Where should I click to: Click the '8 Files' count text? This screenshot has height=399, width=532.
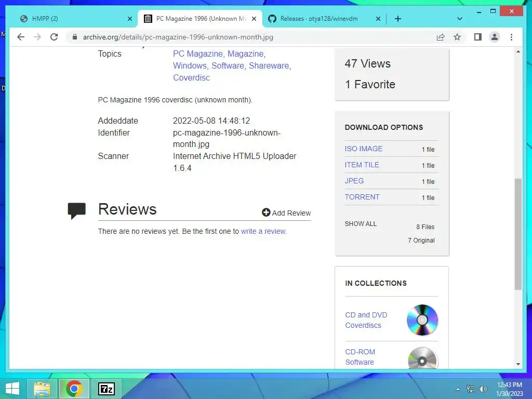pos(425,227)
